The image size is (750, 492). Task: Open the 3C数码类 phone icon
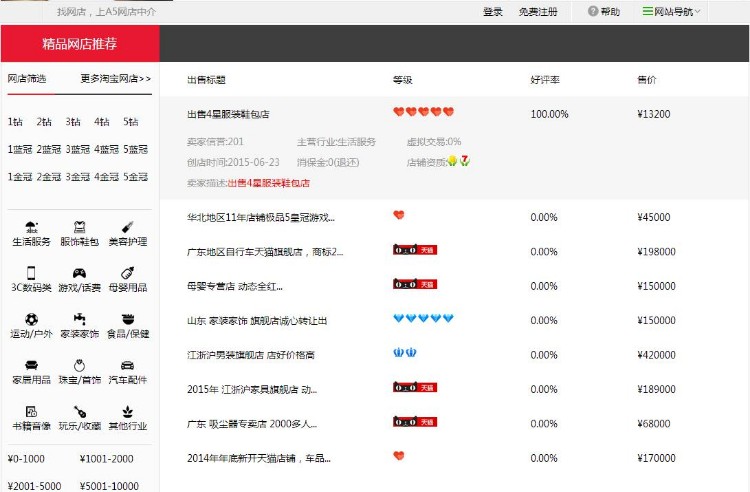pos(31,273)
